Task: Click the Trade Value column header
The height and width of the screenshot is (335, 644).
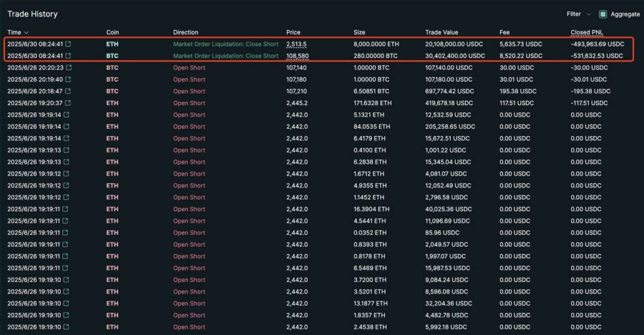Action: pyautogui.click(x=441, y=32)
